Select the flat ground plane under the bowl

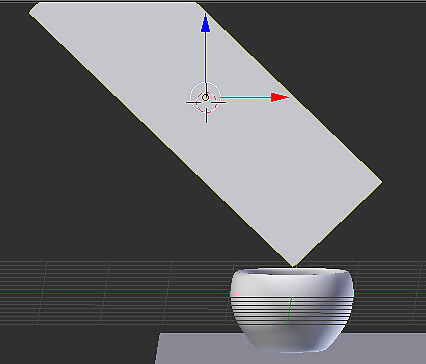click(200, 348)
